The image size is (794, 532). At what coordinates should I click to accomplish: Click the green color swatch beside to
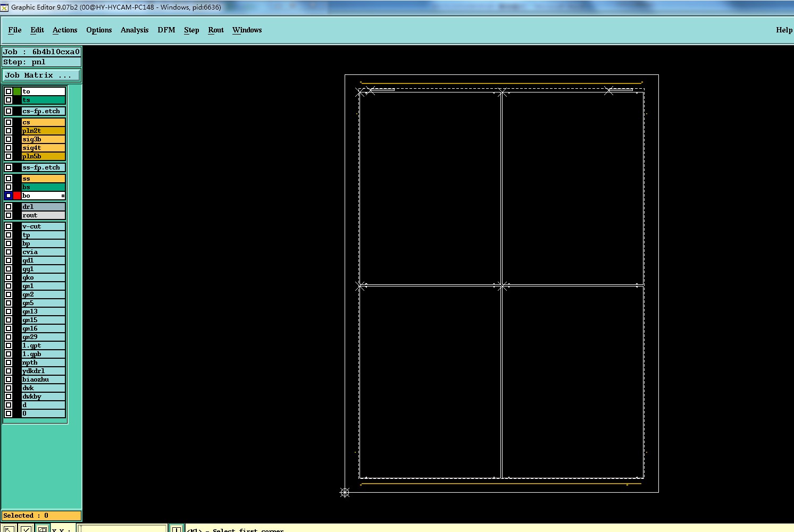17,91
